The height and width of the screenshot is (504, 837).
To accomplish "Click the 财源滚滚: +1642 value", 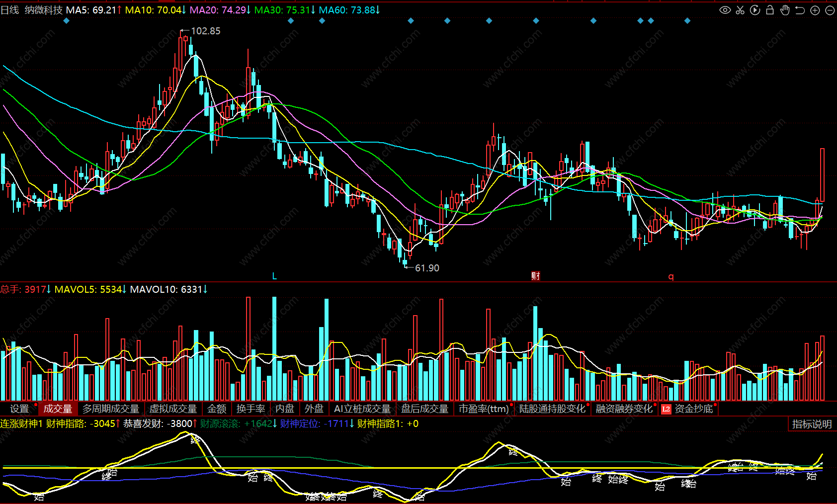I will [x=239, y=423].
